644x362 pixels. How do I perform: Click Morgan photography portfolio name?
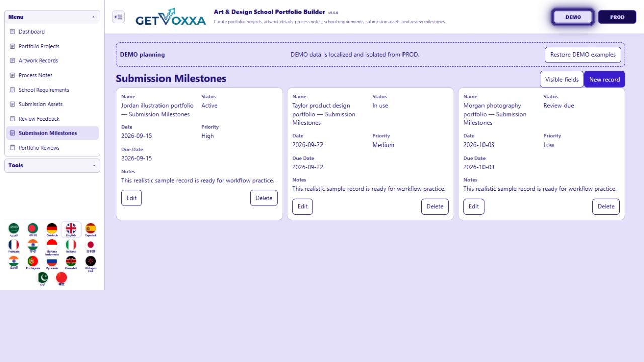[495, 114]
